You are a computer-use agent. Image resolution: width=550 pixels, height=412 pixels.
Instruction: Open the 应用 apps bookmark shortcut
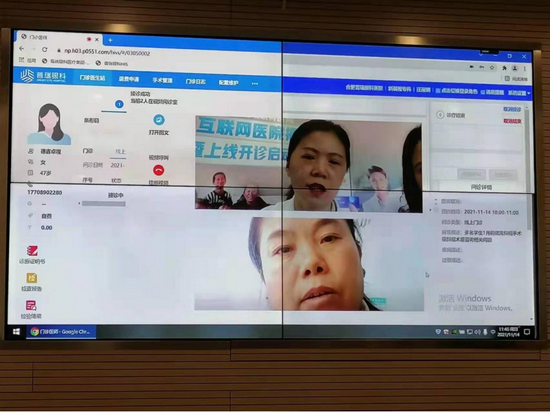(28, 60)
